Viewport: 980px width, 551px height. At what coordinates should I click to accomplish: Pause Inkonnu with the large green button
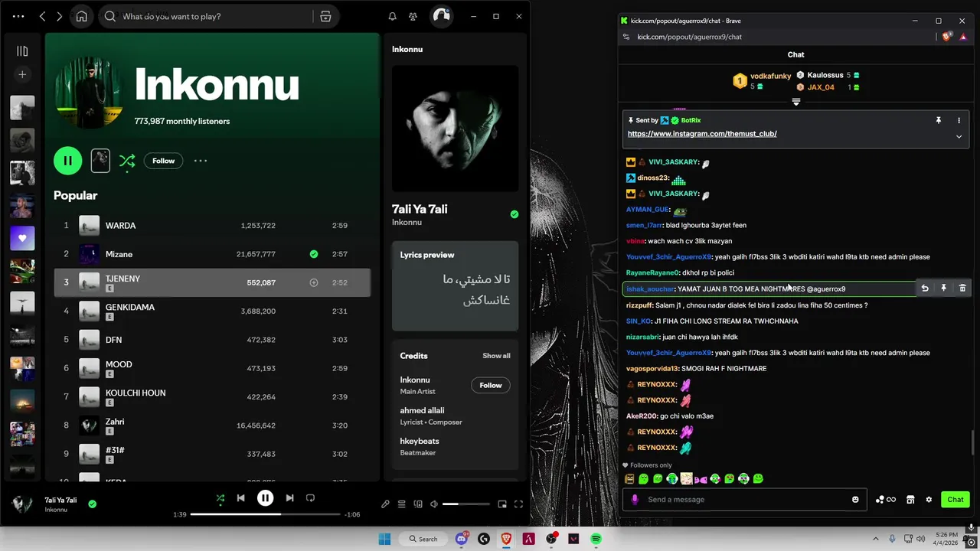(x=67, y=161)
